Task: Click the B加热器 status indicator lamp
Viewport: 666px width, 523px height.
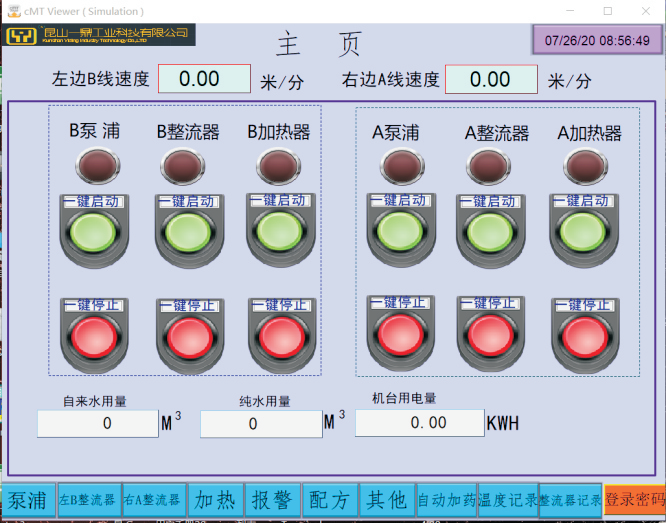Action: coord(279,166)
